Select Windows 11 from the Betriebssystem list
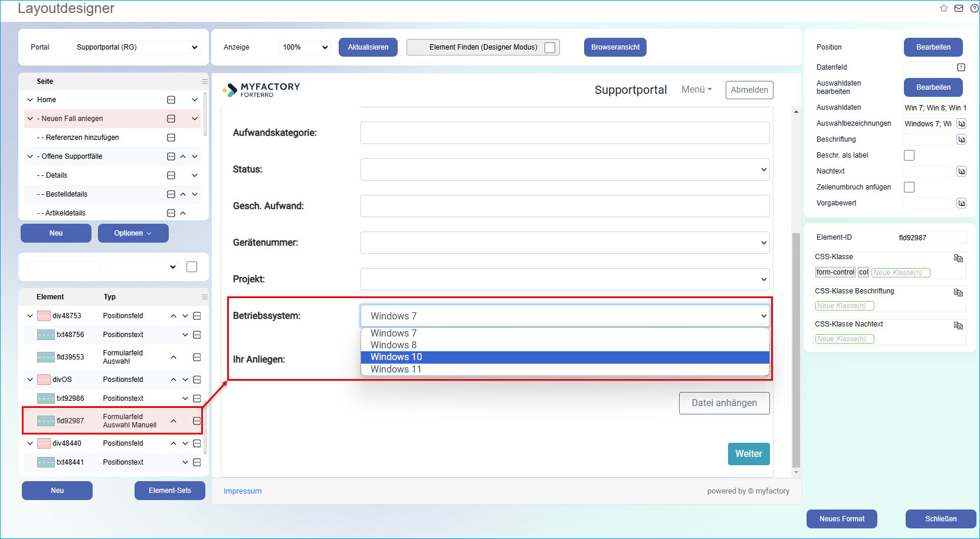The width and height of the screenshot is (980, 539). (396, 370)
